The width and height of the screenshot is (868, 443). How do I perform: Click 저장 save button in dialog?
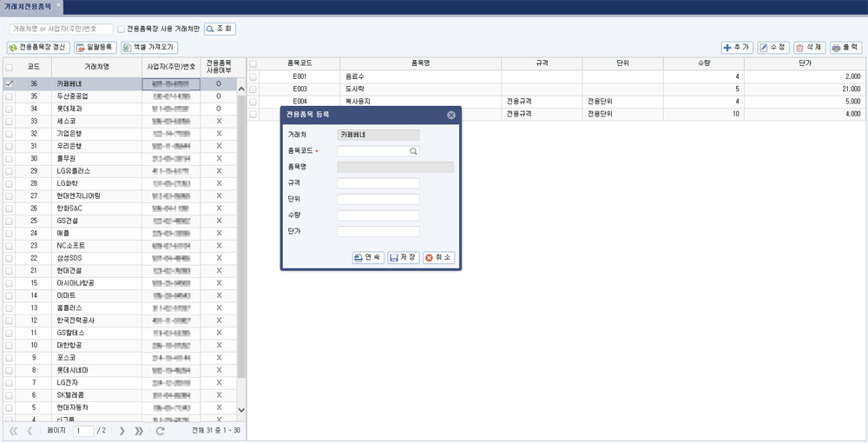[x=404, y=257]
